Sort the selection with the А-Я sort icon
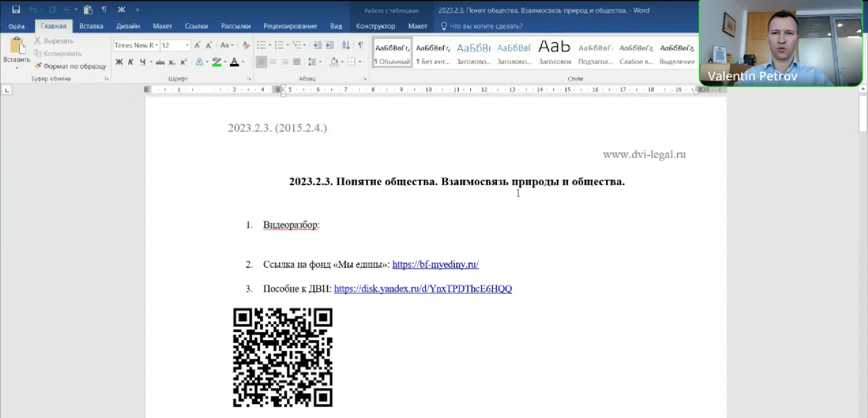This screenshot has height=418, width=868. click(x=346, y=45)
